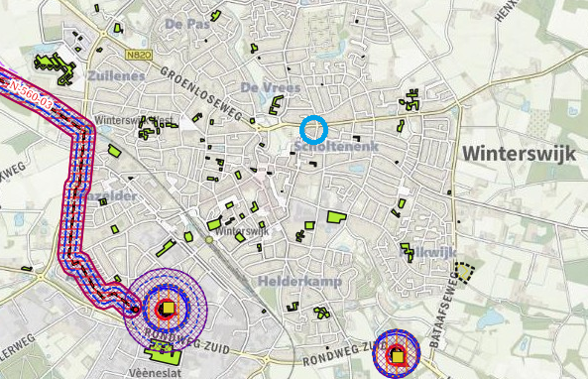This screenshot has width=588, height=379.
Task: Click the green area above Vèèneslat label
Action: coord(163,353)
